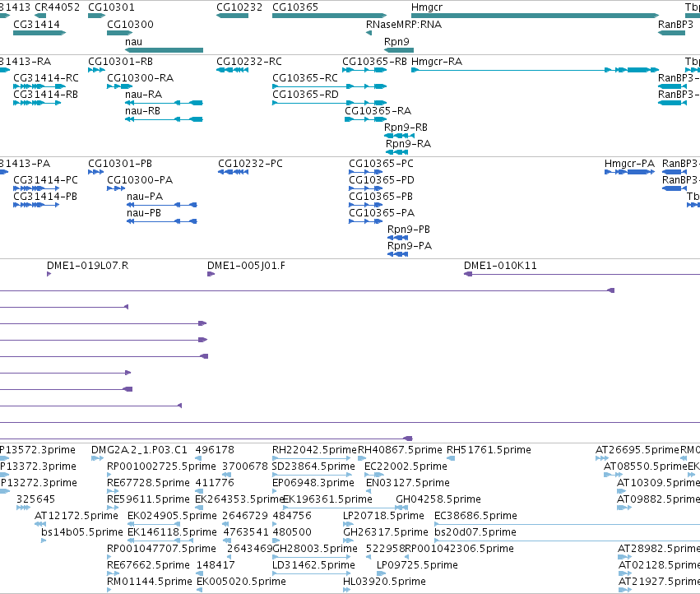Click protein CG10232-PC
Viewport: 700px width, 594px height.
pos(250,164)
